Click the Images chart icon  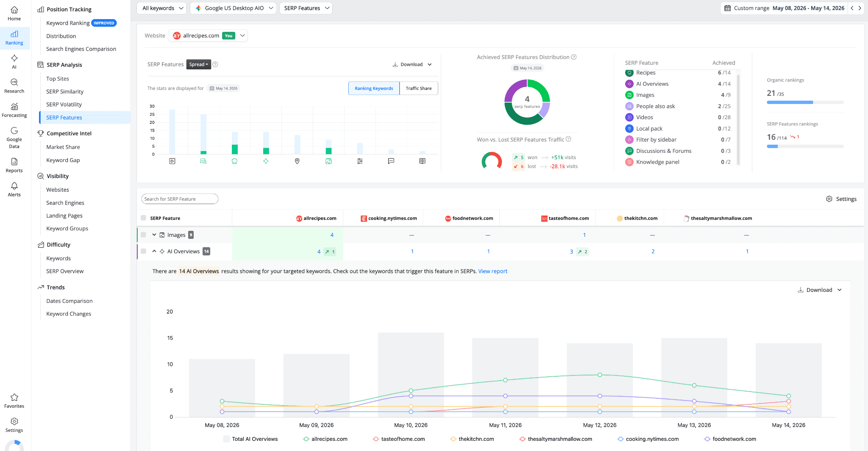[x=328, y=161]
